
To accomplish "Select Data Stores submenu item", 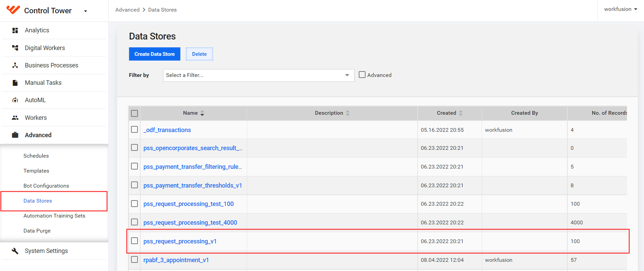I will pos(38,201).
